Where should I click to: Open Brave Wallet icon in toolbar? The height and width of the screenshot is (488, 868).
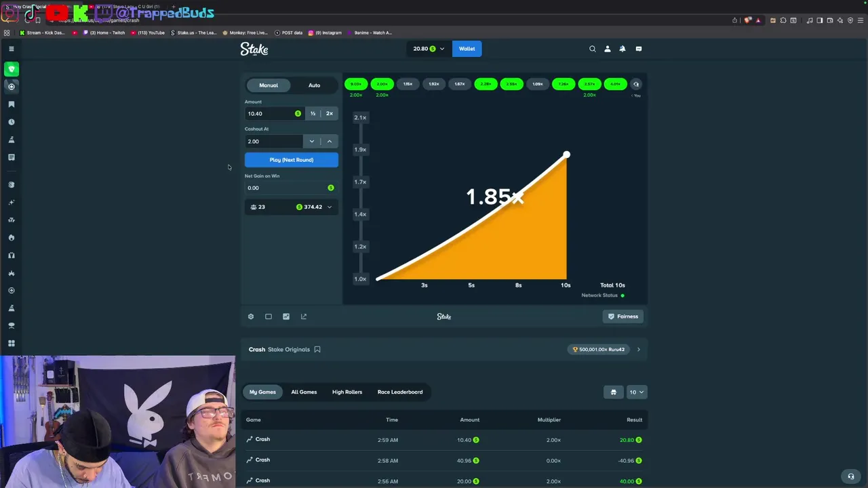coord(829,20)
